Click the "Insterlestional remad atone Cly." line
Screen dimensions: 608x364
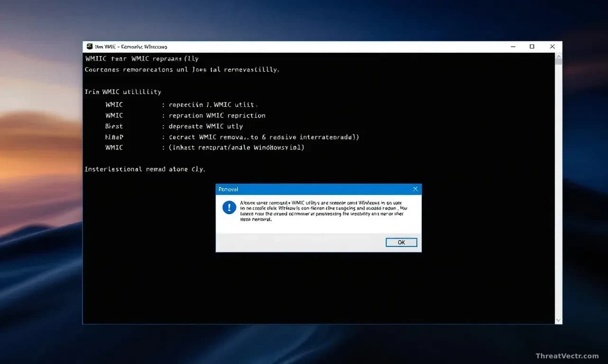click(145, 169)
